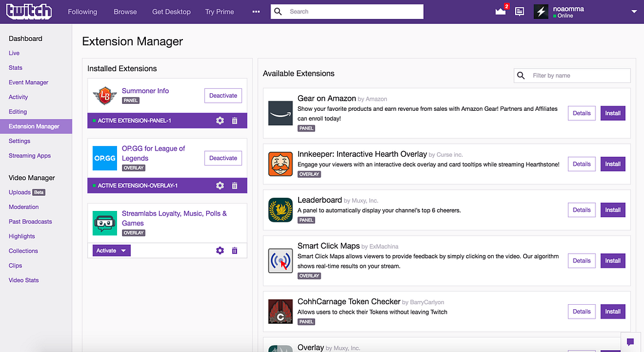Click the Gear on Amazon extension icon

[x=280, y=113]
